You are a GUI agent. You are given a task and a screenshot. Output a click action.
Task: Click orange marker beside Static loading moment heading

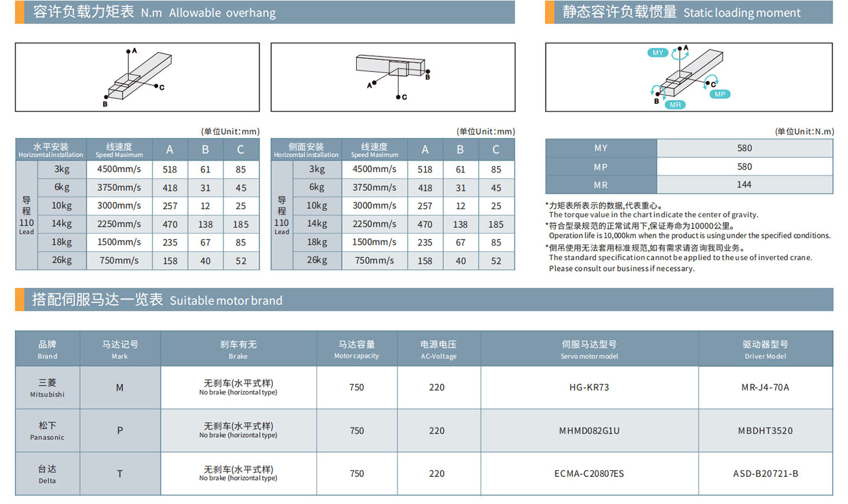(549, 12)
